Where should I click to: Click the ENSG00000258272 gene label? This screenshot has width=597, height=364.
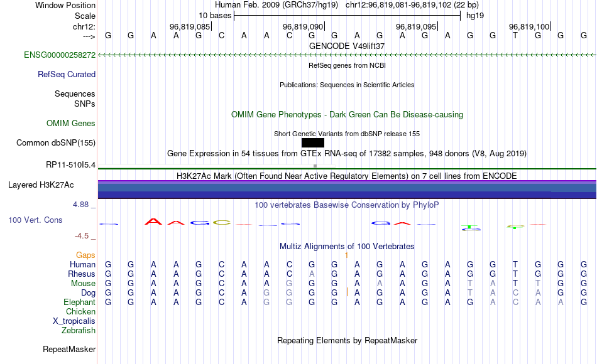[60, 55]
